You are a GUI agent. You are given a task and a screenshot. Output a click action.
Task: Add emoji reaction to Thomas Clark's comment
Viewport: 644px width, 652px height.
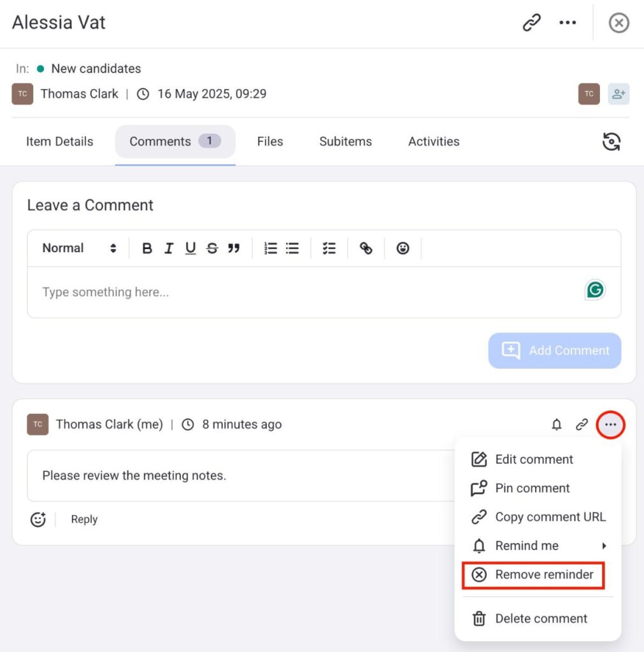click(x=38, y=520)
